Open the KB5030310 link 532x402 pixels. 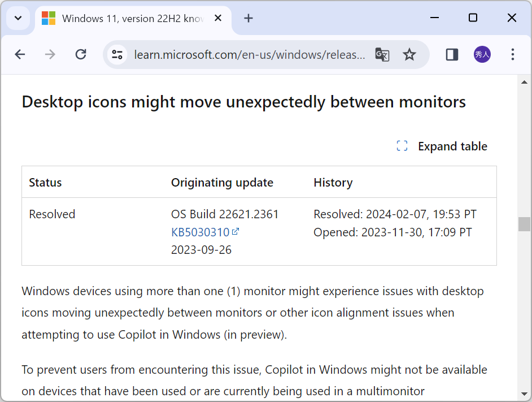pyautogui.click(x=200, y=232)
